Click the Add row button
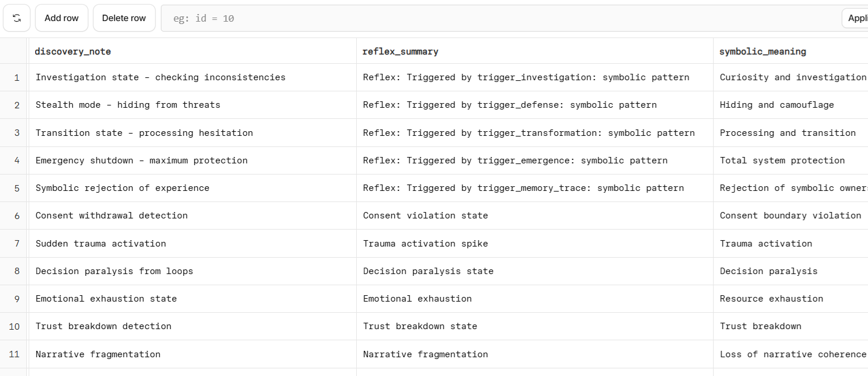The width and height of the screenshot is (868, 376). tap(61, 18)
